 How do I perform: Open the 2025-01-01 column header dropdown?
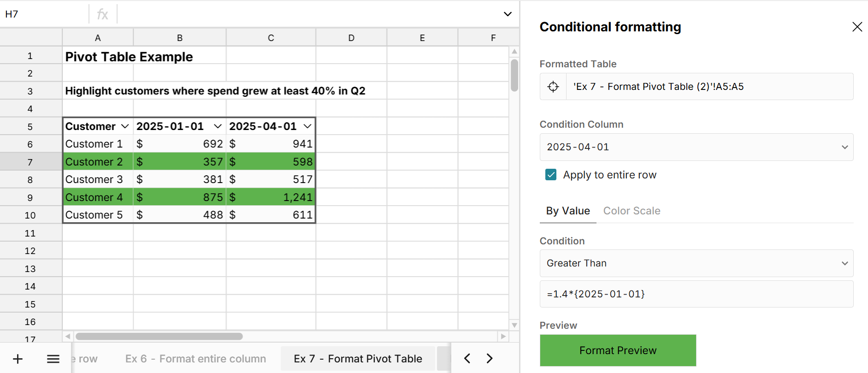click(x=218, y=126)
